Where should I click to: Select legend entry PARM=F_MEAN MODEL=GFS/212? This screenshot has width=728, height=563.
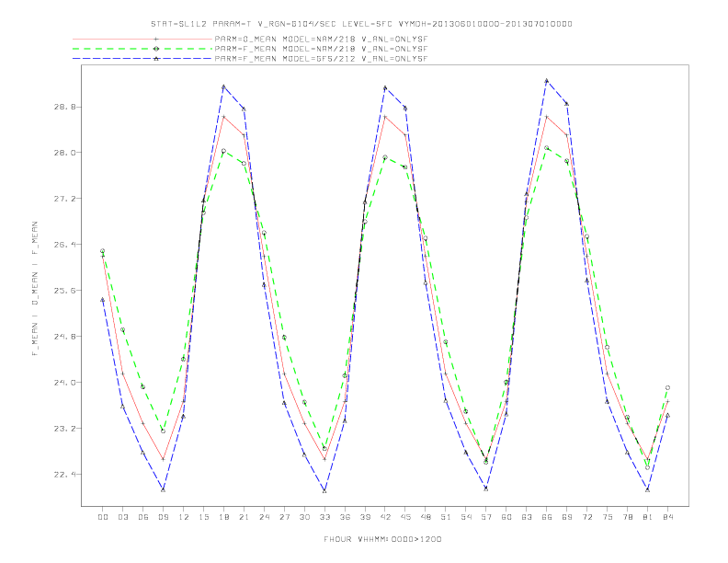coord(322,59)
